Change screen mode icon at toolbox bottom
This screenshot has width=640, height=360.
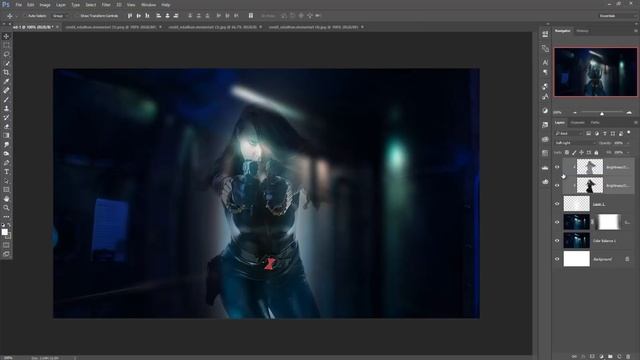(6, 254)
